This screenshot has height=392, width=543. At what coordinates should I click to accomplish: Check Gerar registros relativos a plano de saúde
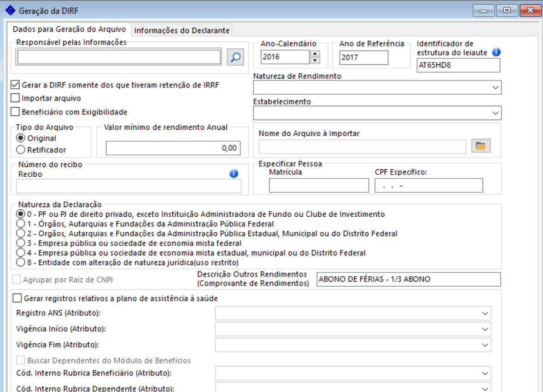tap(18, 298)
